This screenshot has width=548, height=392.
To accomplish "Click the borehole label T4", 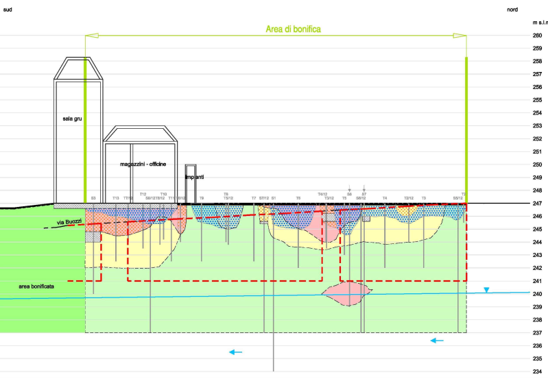I will point(385,198).
